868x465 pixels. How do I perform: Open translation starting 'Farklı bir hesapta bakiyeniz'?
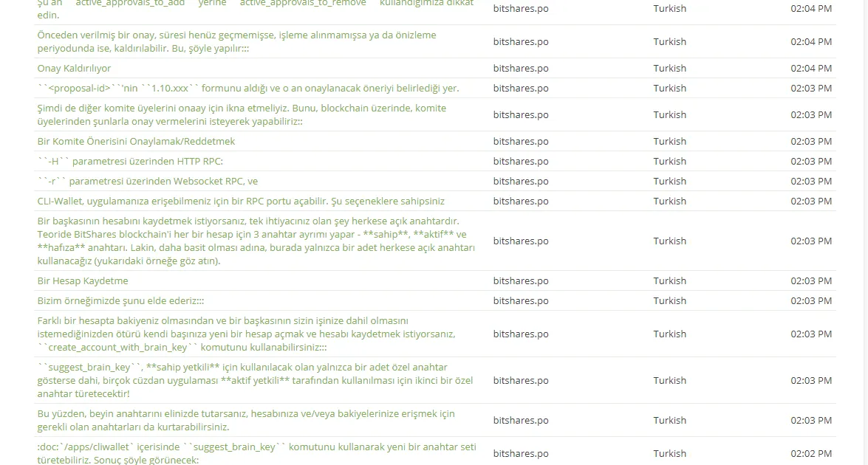point(246,334)
